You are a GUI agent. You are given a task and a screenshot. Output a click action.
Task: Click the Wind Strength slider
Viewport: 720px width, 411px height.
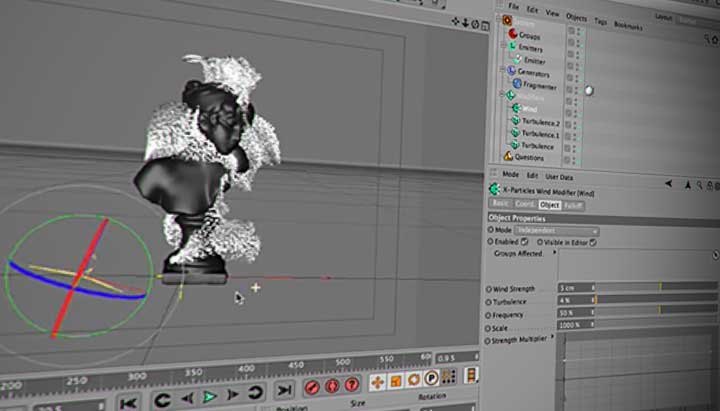tap(656, 287)
